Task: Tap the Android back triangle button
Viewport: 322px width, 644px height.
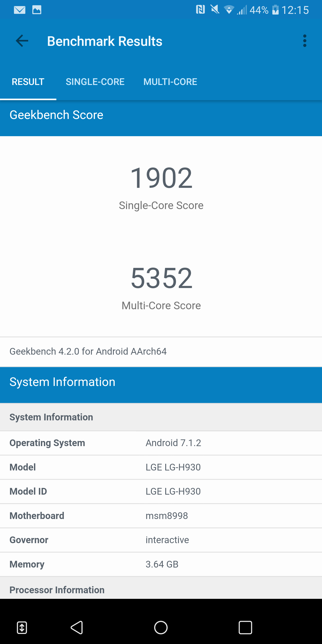Action: pos(77,627)
